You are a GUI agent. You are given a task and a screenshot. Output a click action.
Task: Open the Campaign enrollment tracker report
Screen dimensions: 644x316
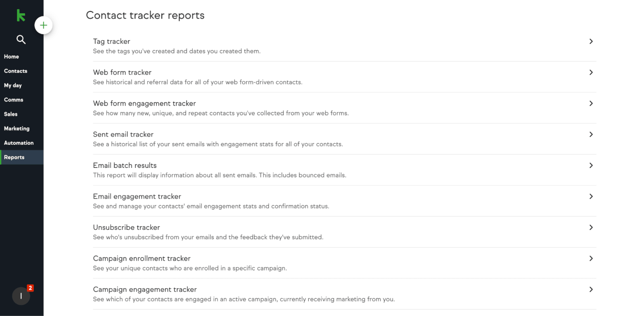point(142,258)
